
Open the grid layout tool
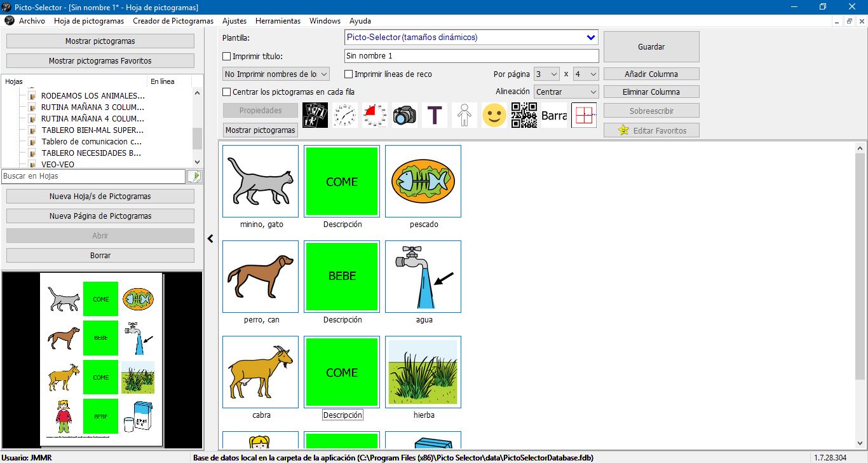[x=583, y=115]
